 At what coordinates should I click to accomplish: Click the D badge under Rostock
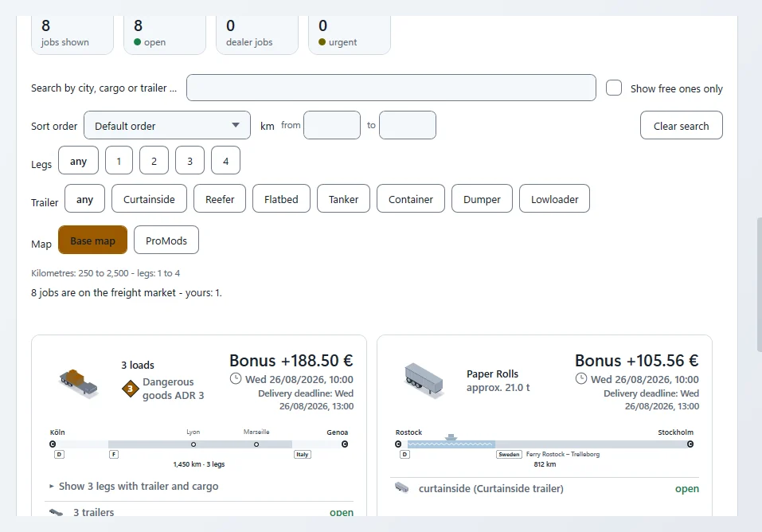[404, 454]
